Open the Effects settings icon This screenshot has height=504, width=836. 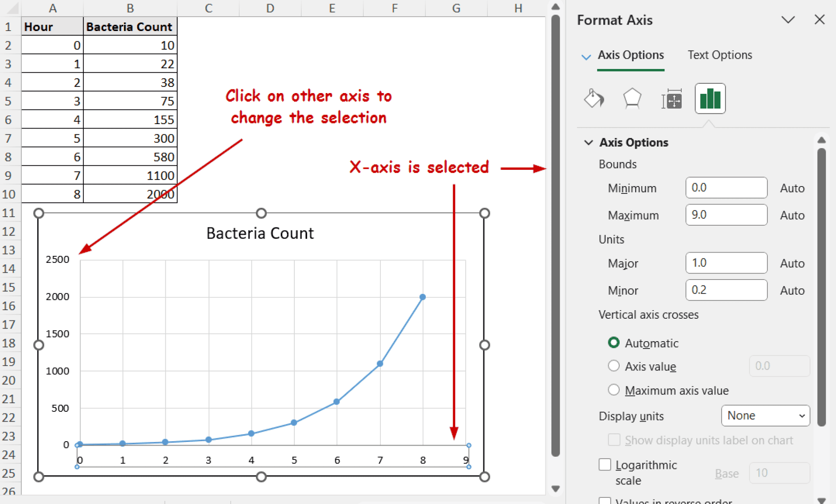[631, 98]
